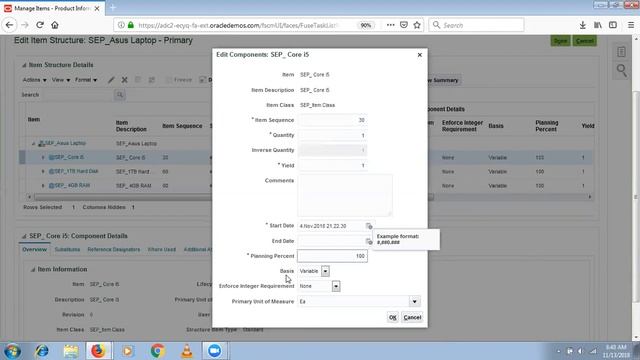The width and height of the screenshot is (640, 360).
Task: Close the Edit Components dialog
Action: (x=420, y=55)
